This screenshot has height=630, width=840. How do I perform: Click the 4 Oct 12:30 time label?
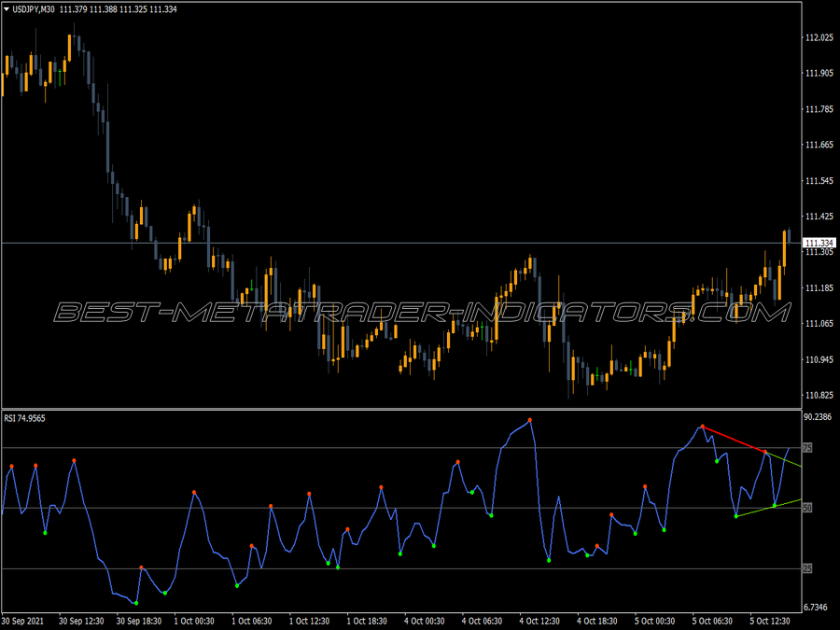tap(539, 621)
